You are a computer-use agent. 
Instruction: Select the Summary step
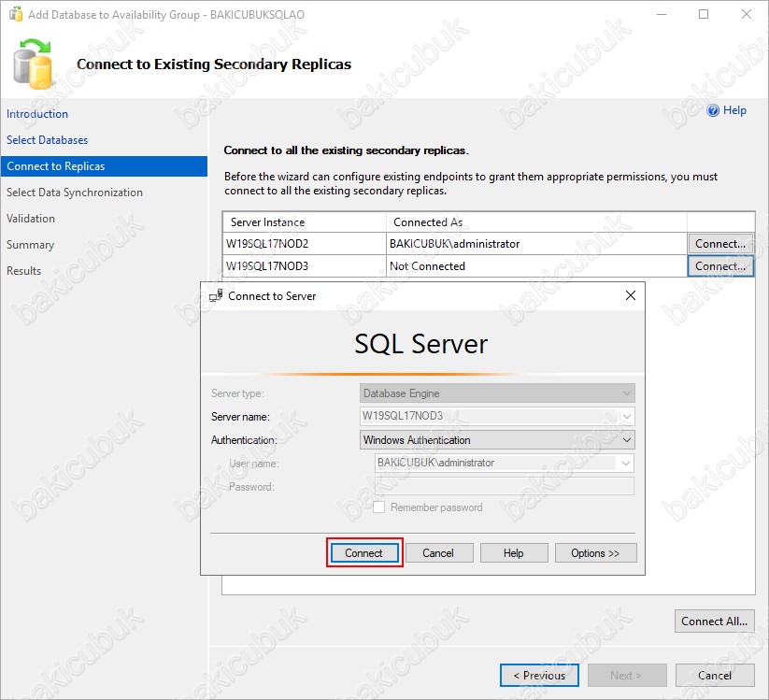pyautogui.click(x=30, y=244)
